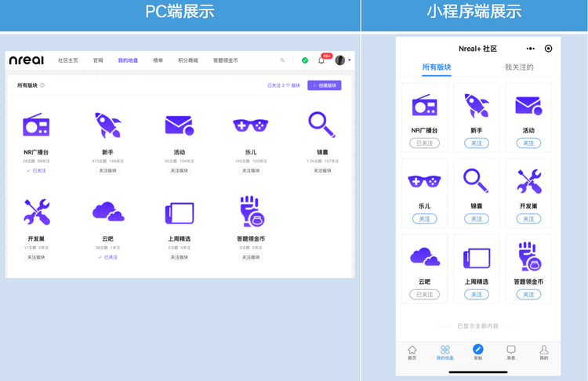Image resolution: width=588 pixels, height=381 pixels.
Task: Open the 乐儿 gamepad glasses icon on PC
Action: point(251,125)
